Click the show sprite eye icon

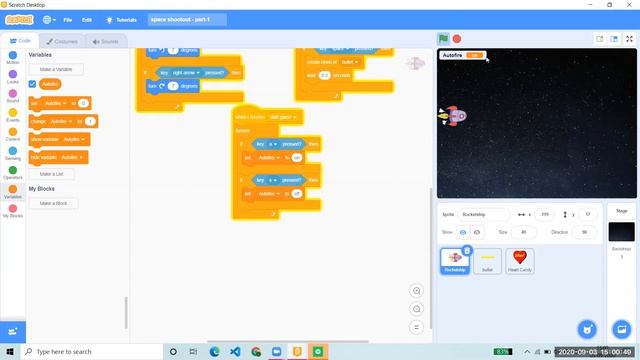click(x=463, y=232)
